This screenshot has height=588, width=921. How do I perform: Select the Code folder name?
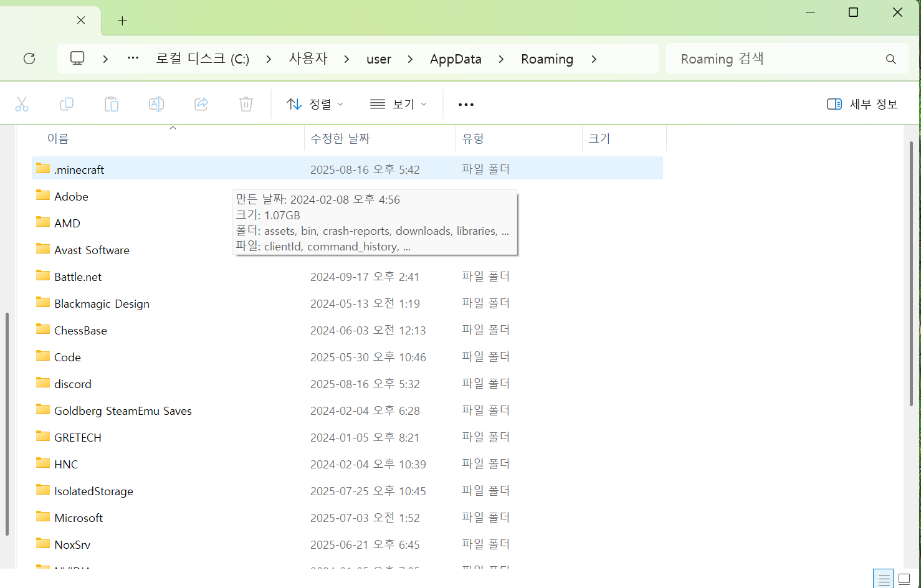(67, 358)
